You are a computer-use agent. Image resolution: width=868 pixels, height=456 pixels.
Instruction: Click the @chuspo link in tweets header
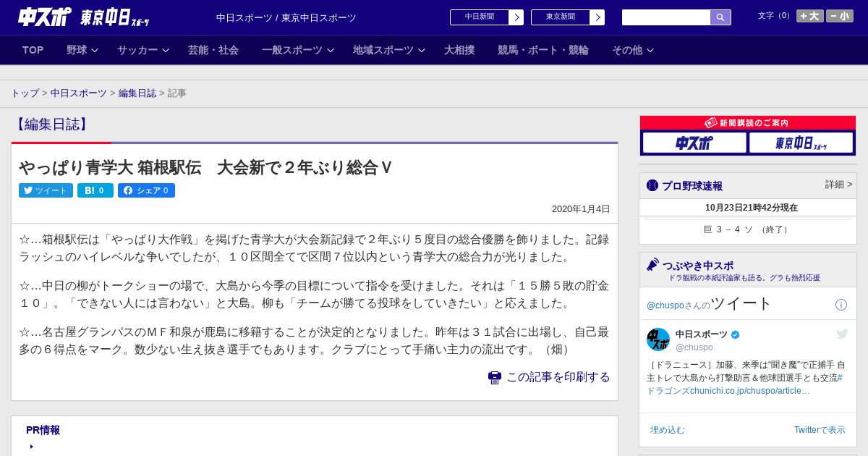pos(665,305)
